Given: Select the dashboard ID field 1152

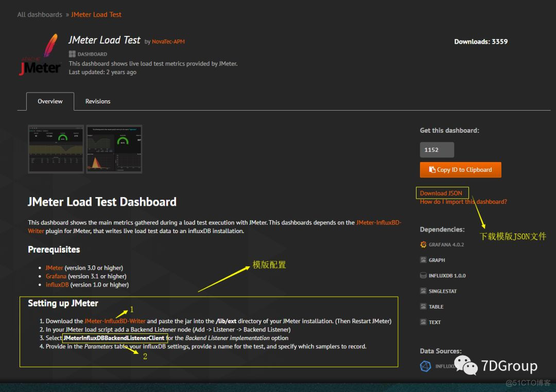Looking at the screenshot, I should (437, 150).
